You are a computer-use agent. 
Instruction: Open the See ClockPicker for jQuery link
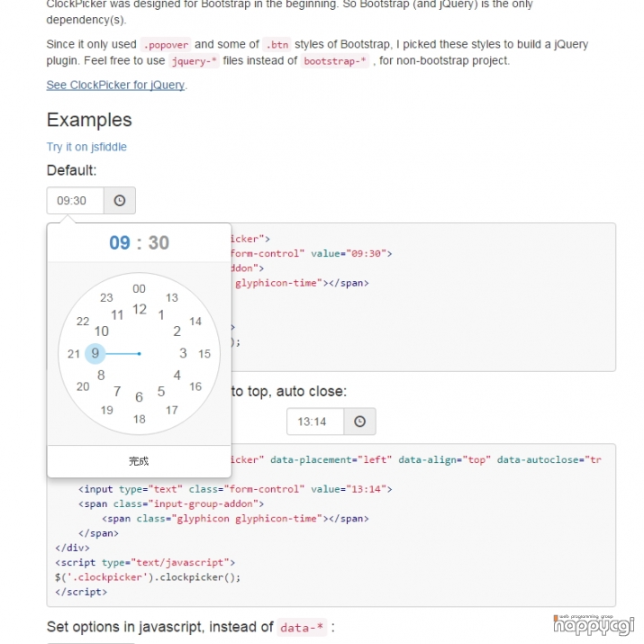(x=115, y=85)
